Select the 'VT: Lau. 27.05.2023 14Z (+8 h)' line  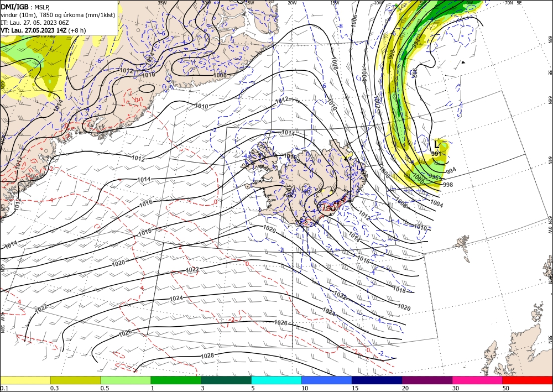pyautogui.click(x=43, y=30)
